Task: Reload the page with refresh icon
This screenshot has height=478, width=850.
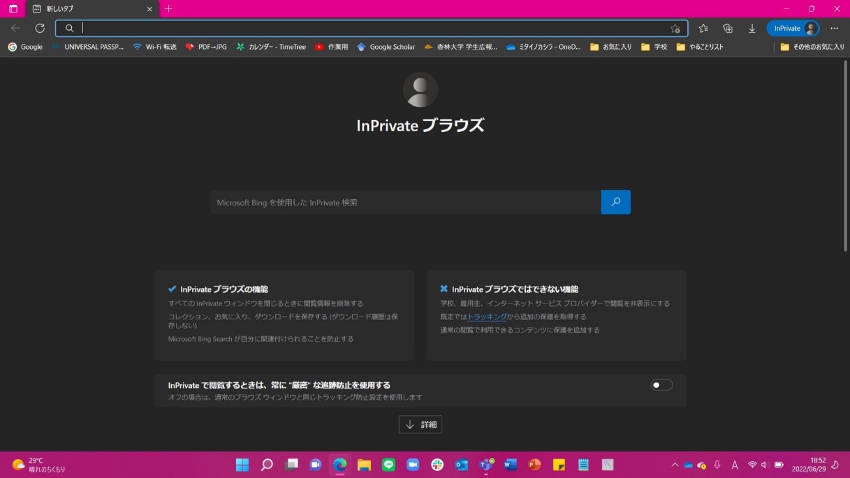Action: pyautogui.click(x=40, y=28)
